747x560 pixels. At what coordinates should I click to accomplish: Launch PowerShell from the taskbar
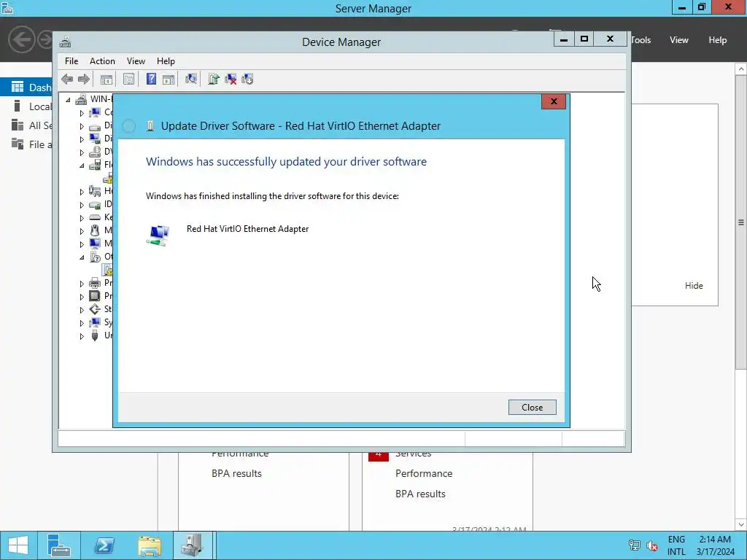[104, 545]
